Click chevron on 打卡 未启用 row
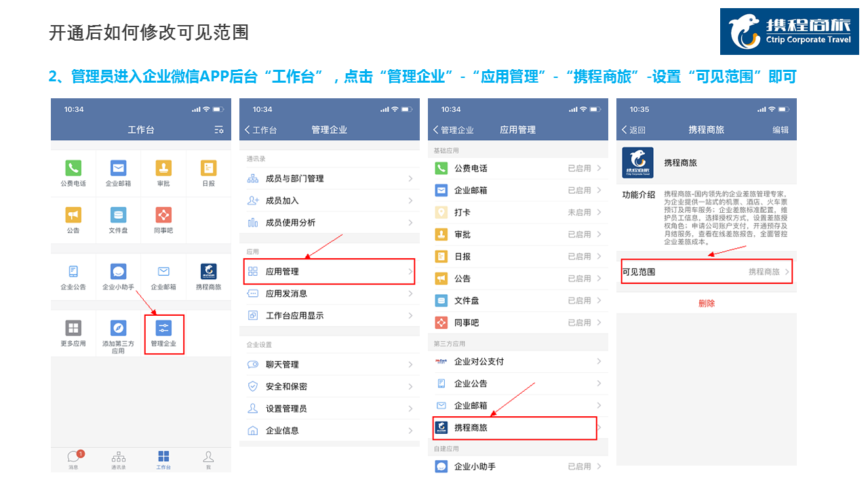This screenshot has width=868, height=488. (x=599, y=212)
